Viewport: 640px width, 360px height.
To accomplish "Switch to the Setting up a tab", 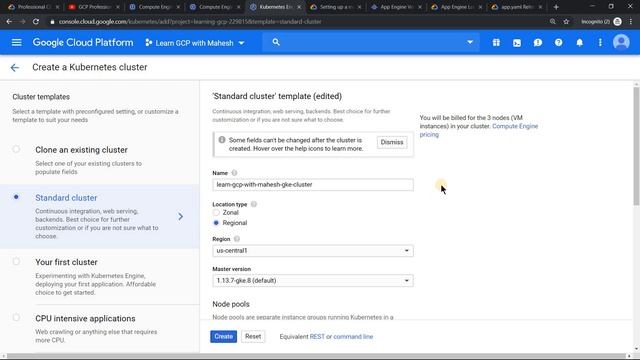I will 336,7.
